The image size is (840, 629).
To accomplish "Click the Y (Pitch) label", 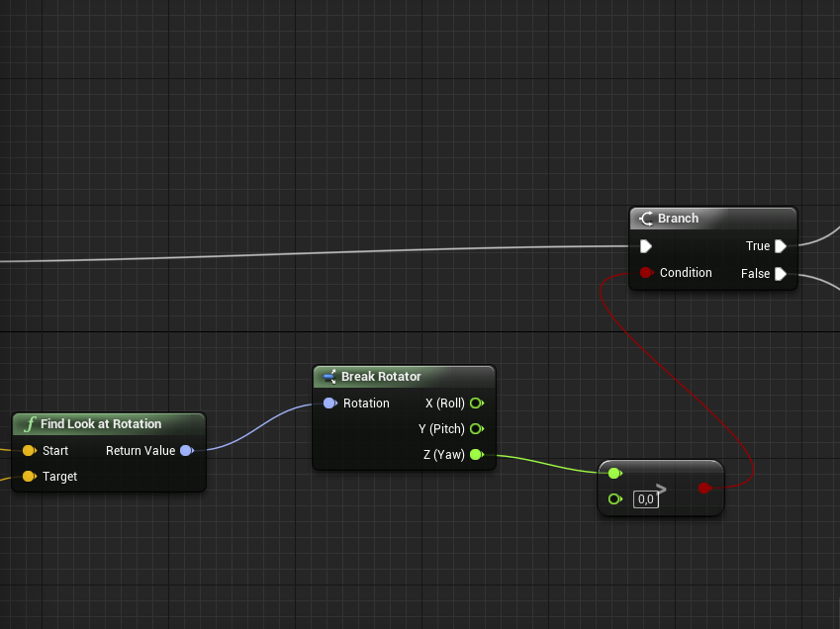I will (x=441, y=429).
